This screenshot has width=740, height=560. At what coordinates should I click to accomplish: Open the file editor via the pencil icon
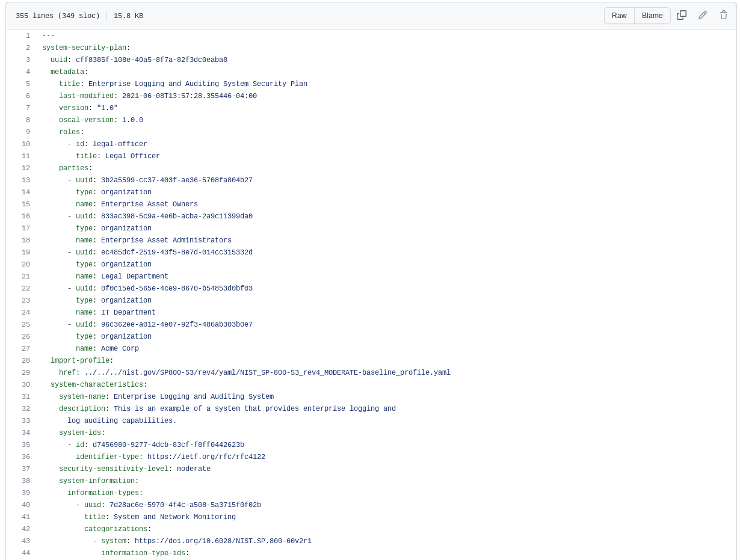[x=703, y=15]
